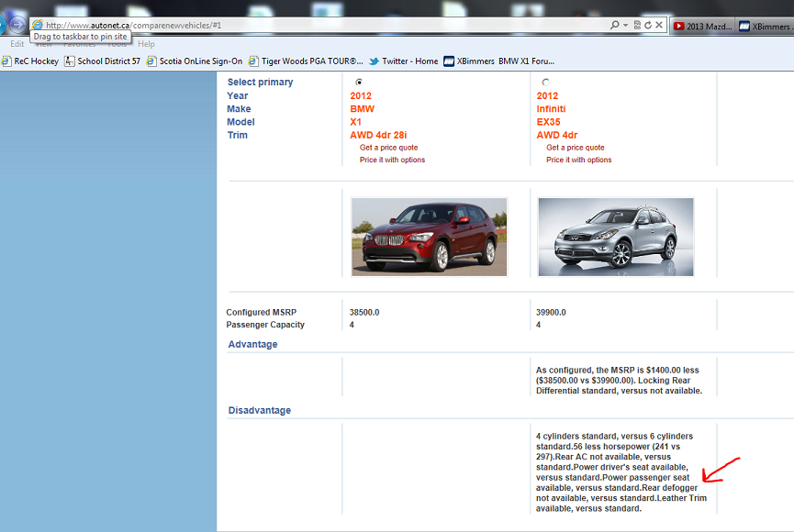Select Infiniti EX35 as primary vehicle

[545, 82]
